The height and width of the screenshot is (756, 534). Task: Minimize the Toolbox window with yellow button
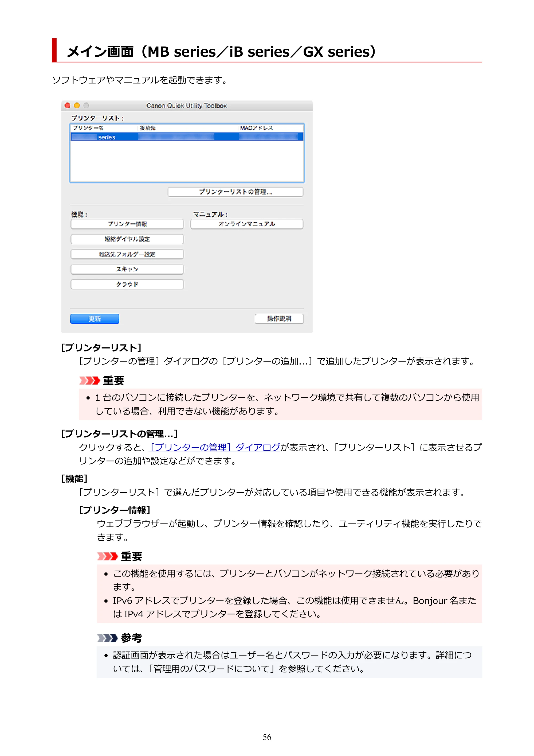77,105
